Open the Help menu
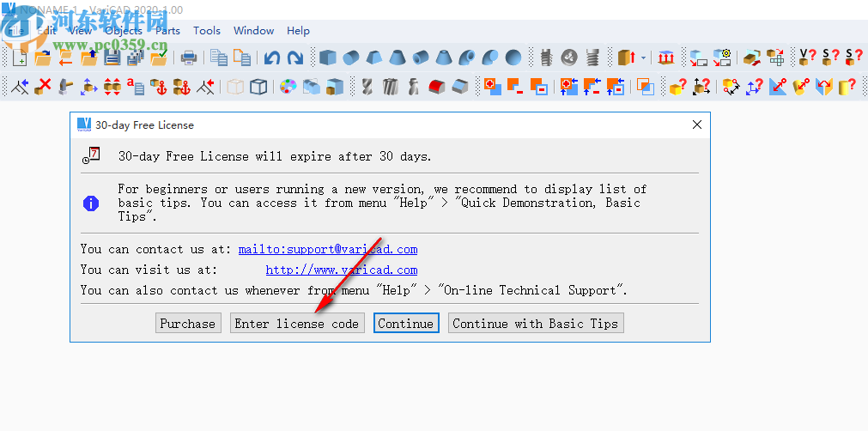868x431 pixels. [299, 31]
